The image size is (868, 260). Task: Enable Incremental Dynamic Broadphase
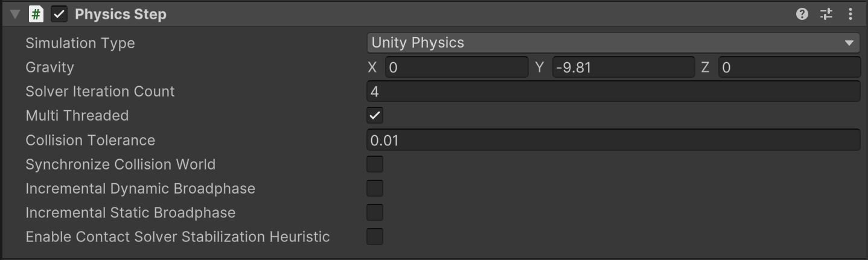[x=375, y=188]
